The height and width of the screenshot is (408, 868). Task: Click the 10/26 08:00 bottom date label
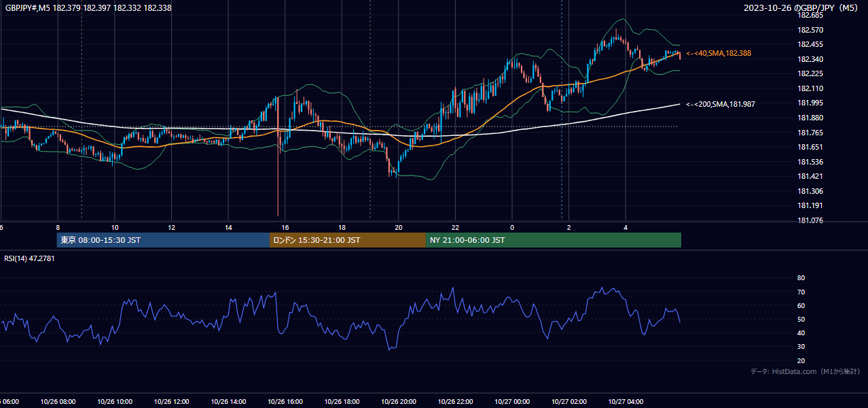click(57, 402)
